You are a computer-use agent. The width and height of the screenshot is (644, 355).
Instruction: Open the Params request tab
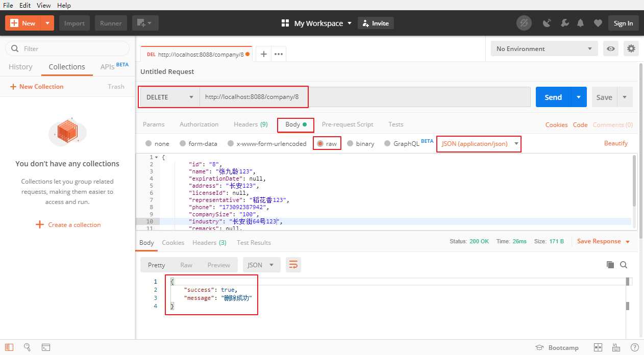[x=154, y=124]
